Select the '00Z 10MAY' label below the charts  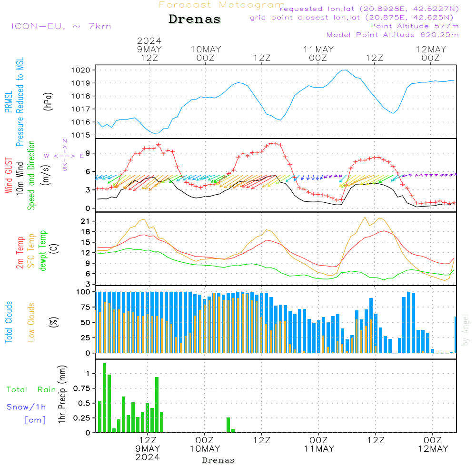[205, 445]
